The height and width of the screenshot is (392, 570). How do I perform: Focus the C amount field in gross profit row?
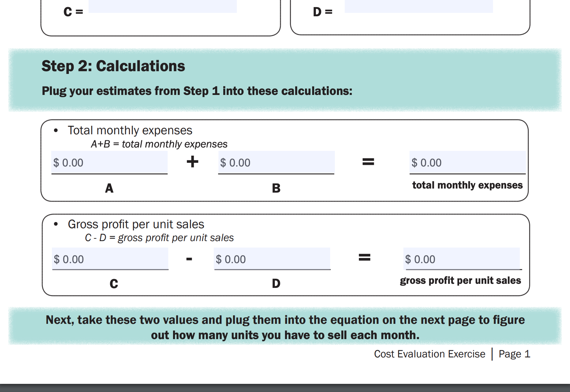point(110,259)
